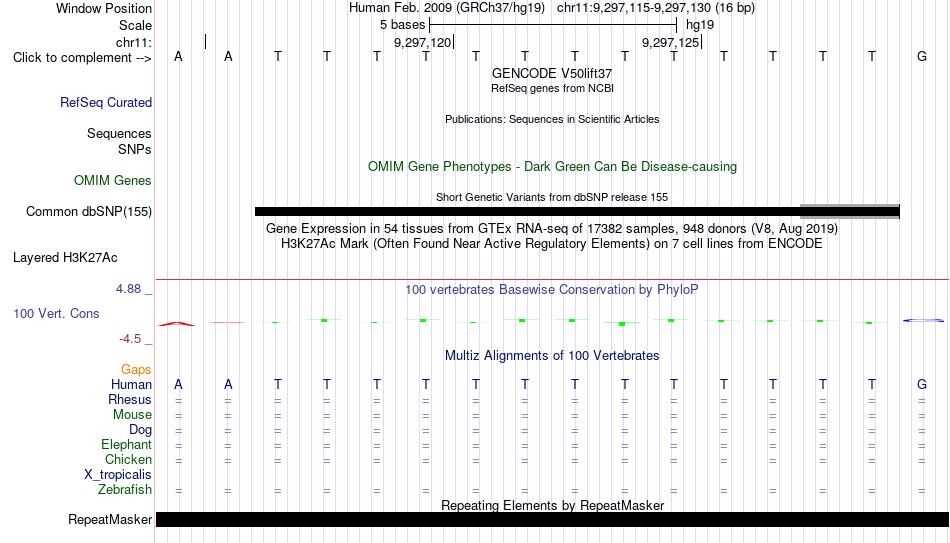Screen dimensions: 950x543
Task: Click the black RepeatMasker element bar
Action: tap(553, 519)
